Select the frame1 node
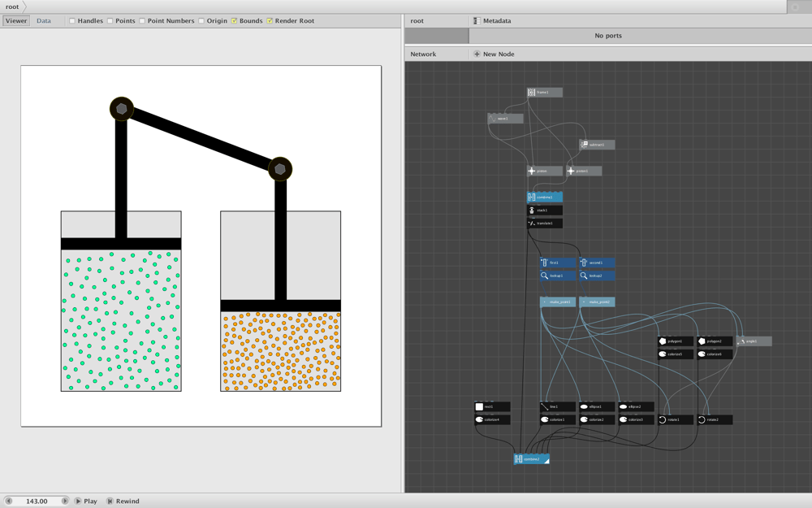The image size is (812, 508). (x=544, y=93)
